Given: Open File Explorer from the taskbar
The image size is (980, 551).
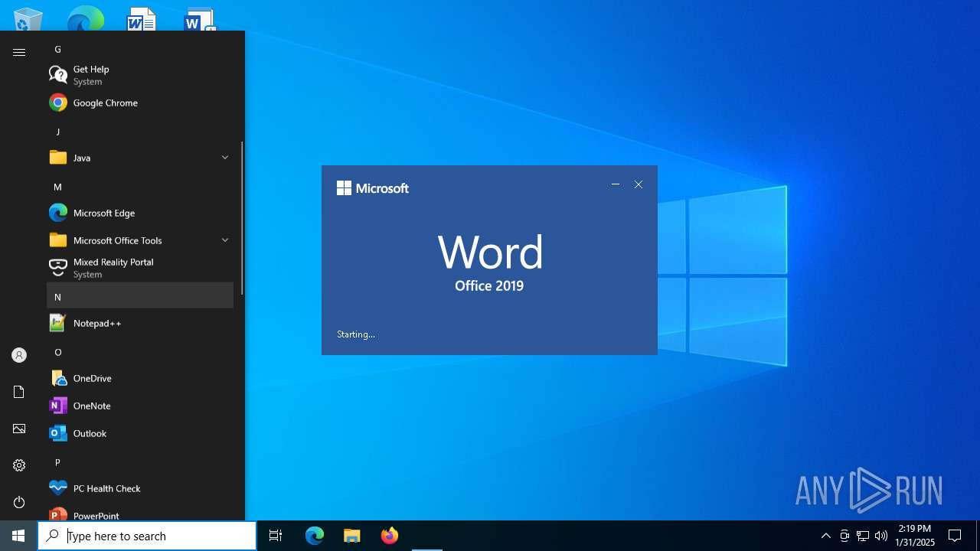Looking at the screenshot, I should tap(352, 536).
